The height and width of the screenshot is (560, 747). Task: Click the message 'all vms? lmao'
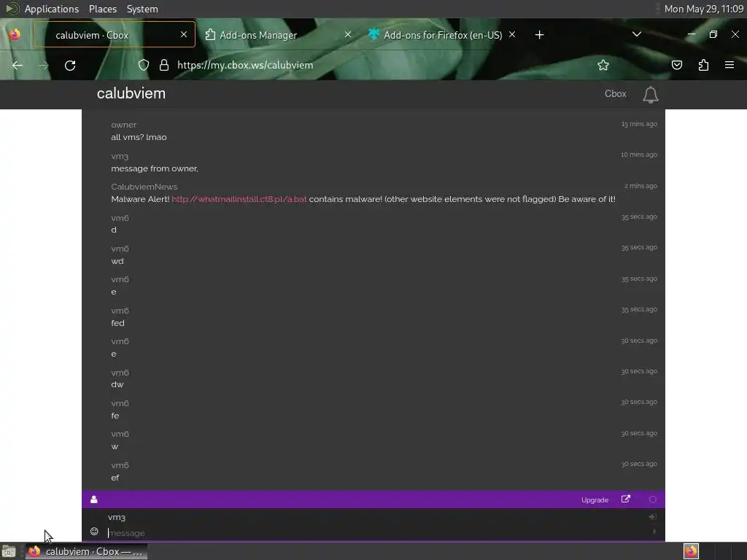[139, 137]
